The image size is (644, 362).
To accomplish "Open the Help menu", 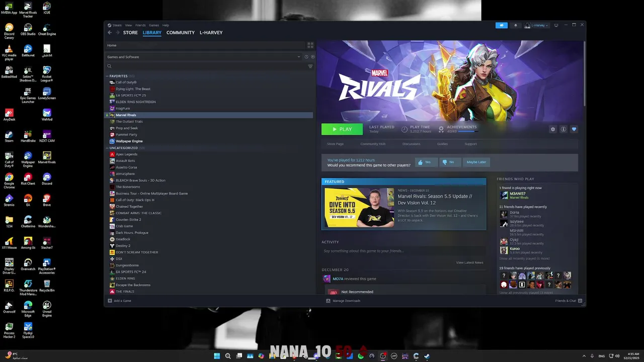I will [166, 25].
